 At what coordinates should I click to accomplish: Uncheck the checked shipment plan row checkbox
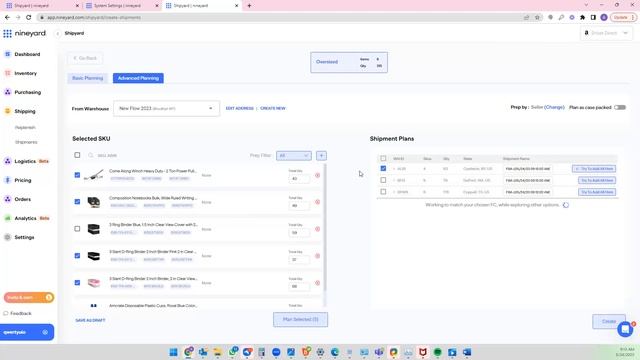click(x=383, y=168)
